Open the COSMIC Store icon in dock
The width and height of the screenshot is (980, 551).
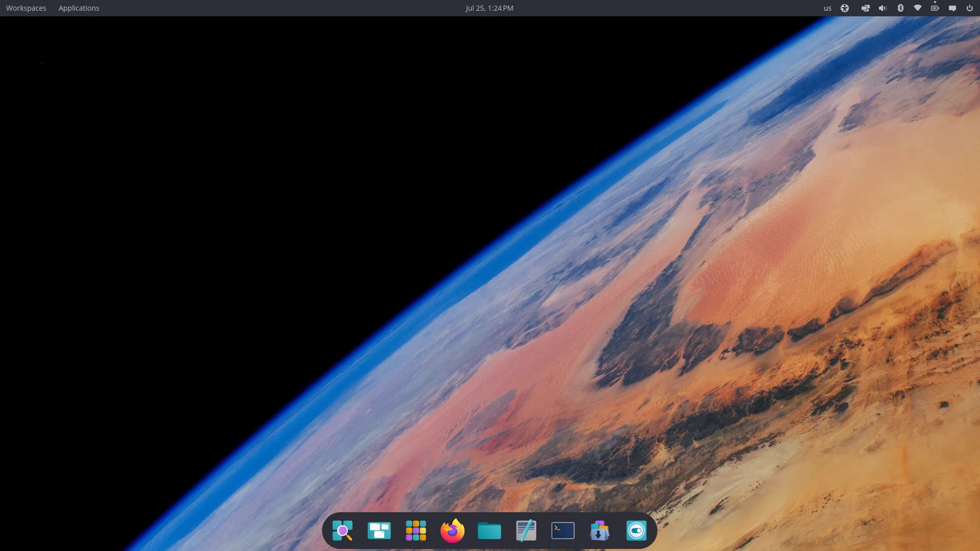[x=600, y=531]
